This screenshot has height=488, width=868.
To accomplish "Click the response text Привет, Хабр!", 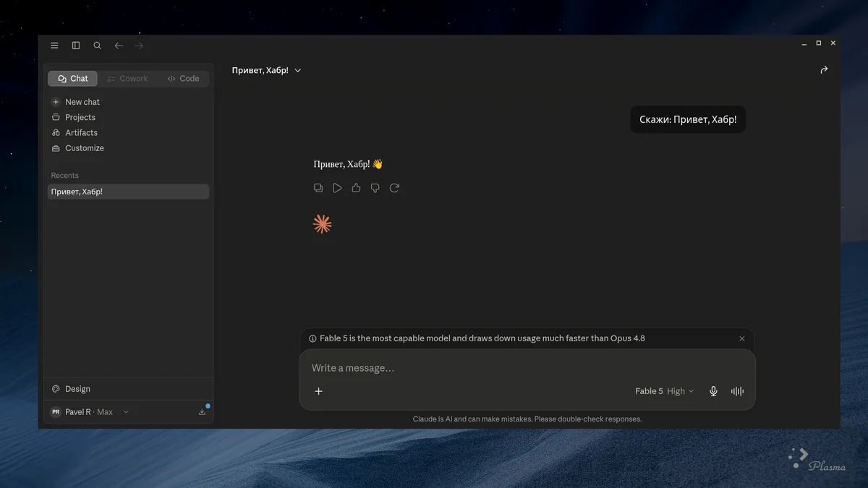I will click(348, 164).
